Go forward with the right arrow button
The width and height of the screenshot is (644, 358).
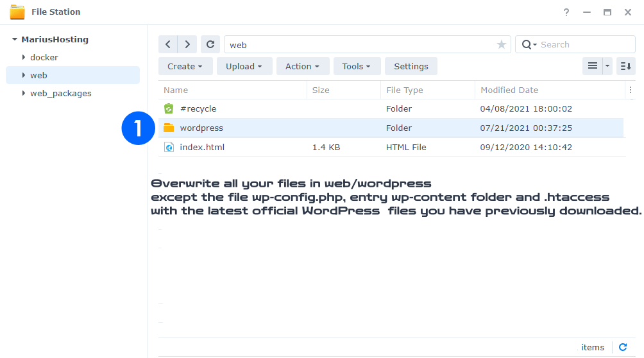click(187, 44)
